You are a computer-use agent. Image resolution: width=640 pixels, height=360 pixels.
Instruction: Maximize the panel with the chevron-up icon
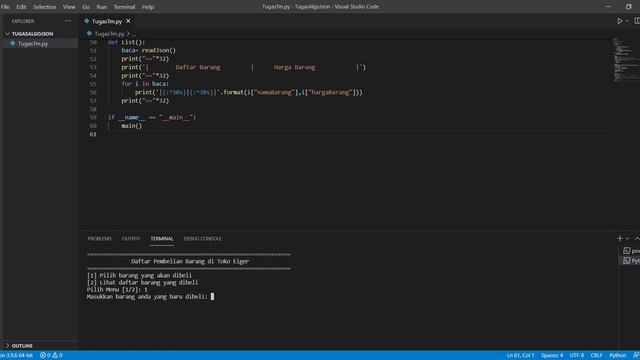pyautogui.click(x=637, y=238)
